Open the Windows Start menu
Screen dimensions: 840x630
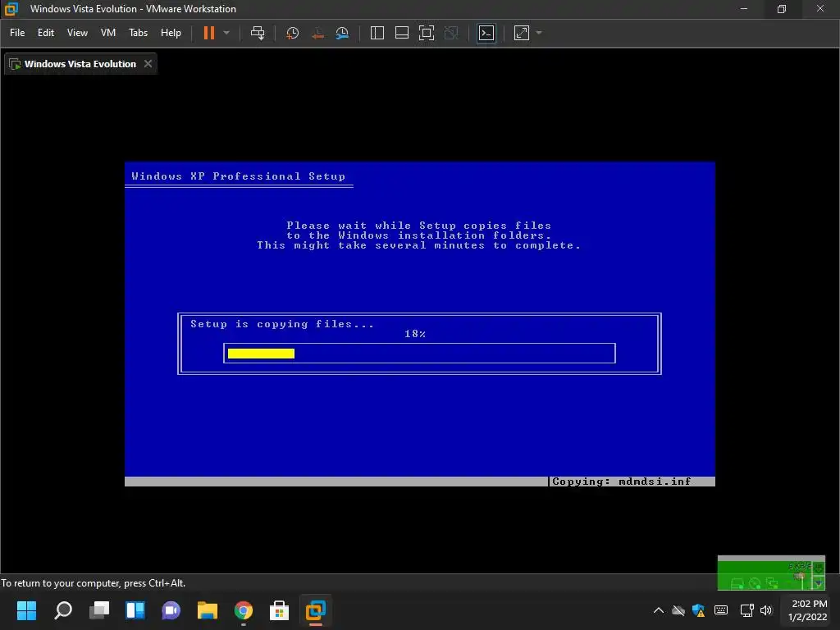(26, 610)
